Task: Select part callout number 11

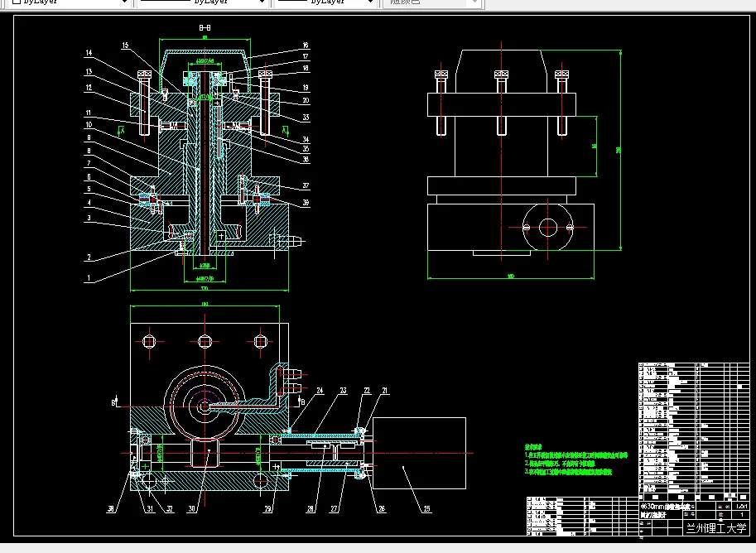Action: point(89,113)
